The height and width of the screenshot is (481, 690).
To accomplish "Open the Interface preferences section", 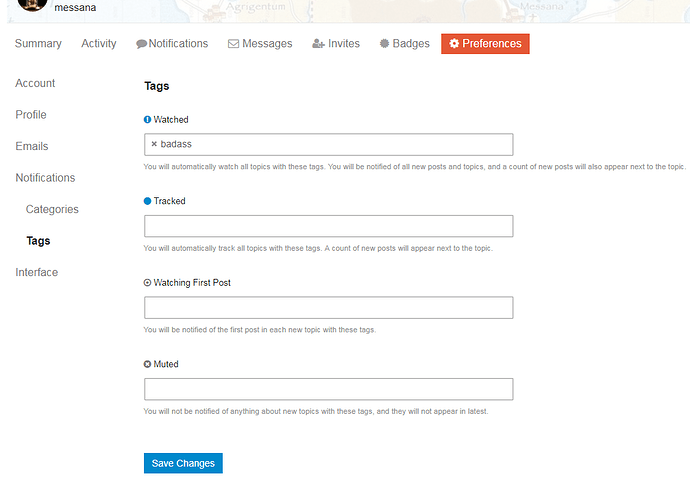I will (37, 272).
